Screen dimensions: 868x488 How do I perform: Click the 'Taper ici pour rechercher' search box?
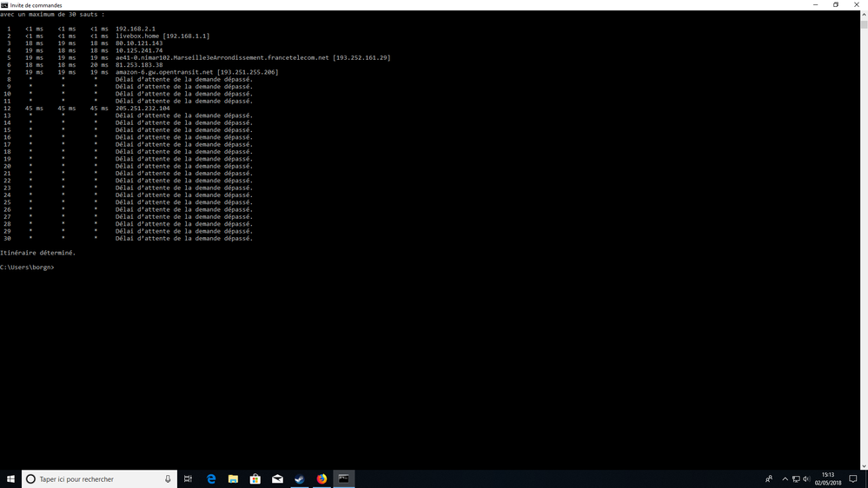[x=100, y=479]
